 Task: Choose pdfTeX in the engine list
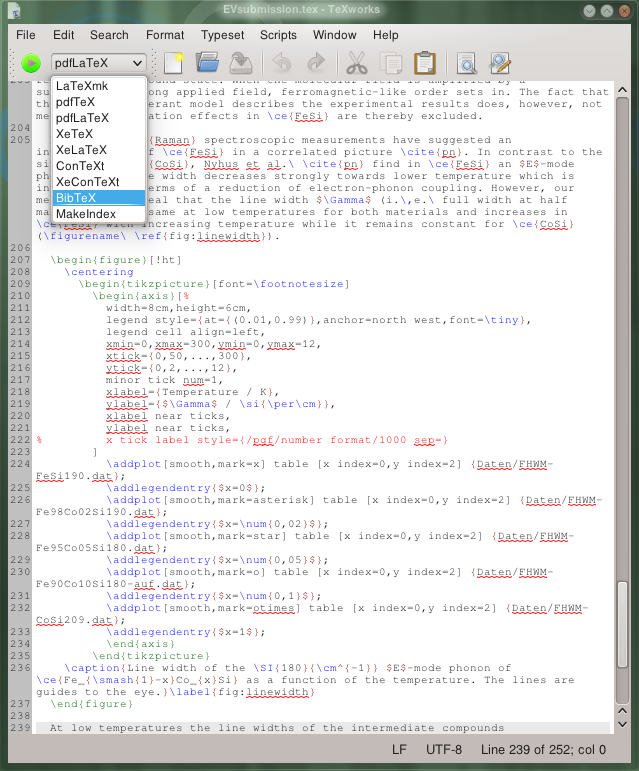(99, 102)
